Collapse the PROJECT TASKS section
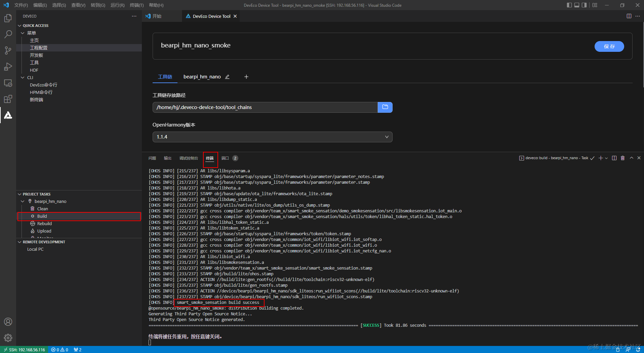 (19, 194)
